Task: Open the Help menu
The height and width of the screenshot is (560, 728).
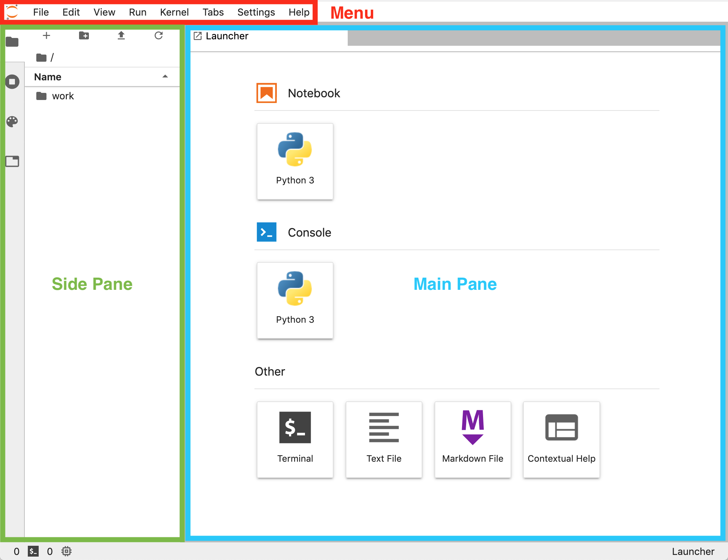Action: coord(299,12)
